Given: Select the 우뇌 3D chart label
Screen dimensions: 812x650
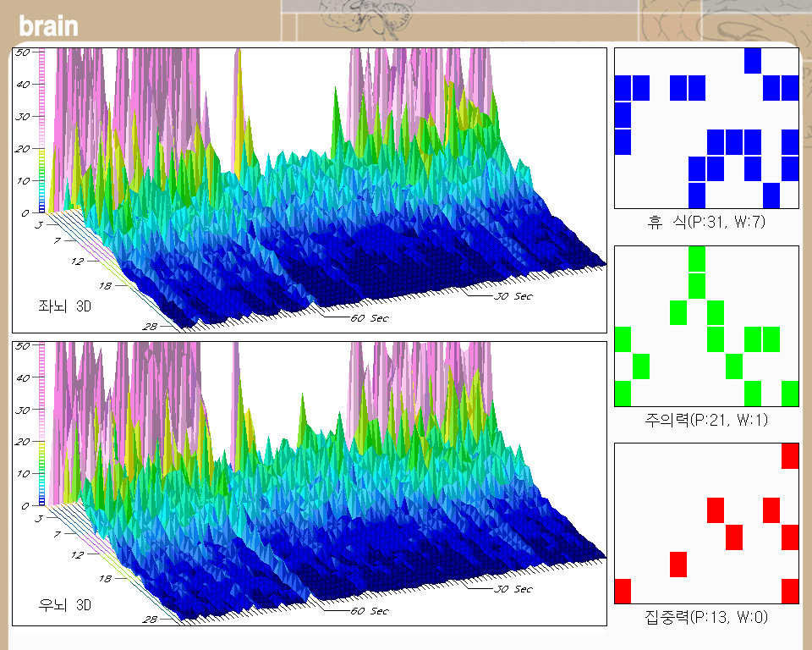Looking at the screenshot, I should tap(64, 605).
